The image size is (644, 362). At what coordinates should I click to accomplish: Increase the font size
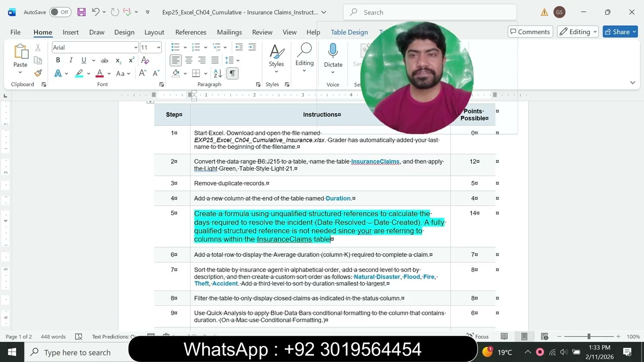point(142,73)
